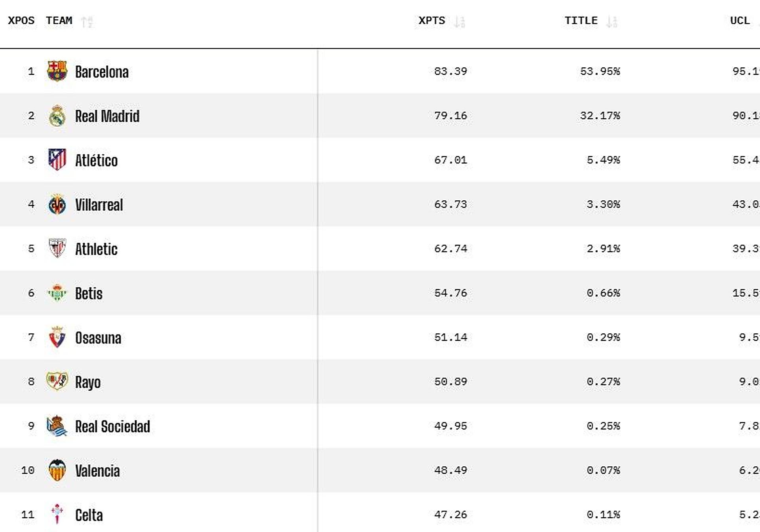The height and width of the screenshot is (532, 760).
Task: Select the UCL column header
Action: pyautogui.click(x=740, y=21)
